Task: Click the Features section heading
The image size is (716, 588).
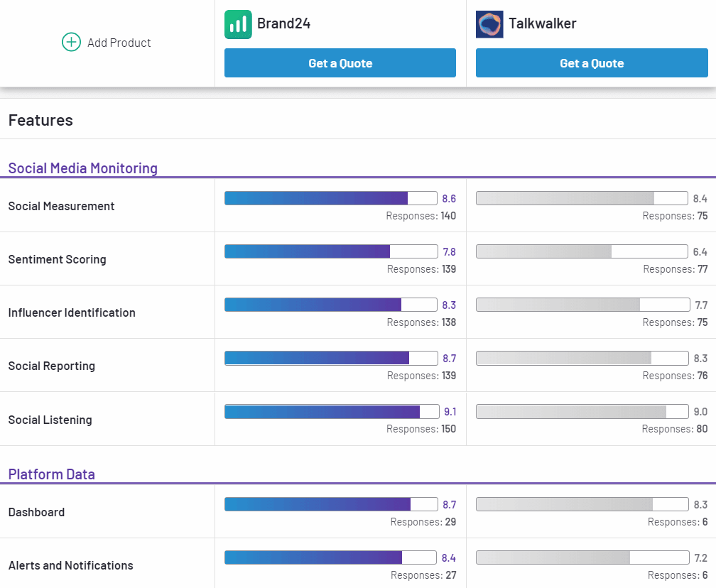Action: [x=40, y=120]
